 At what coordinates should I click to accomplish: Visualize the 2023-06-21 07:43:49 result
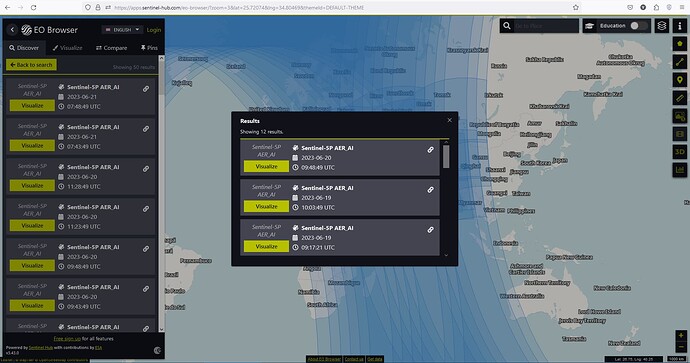coord(32,146)
